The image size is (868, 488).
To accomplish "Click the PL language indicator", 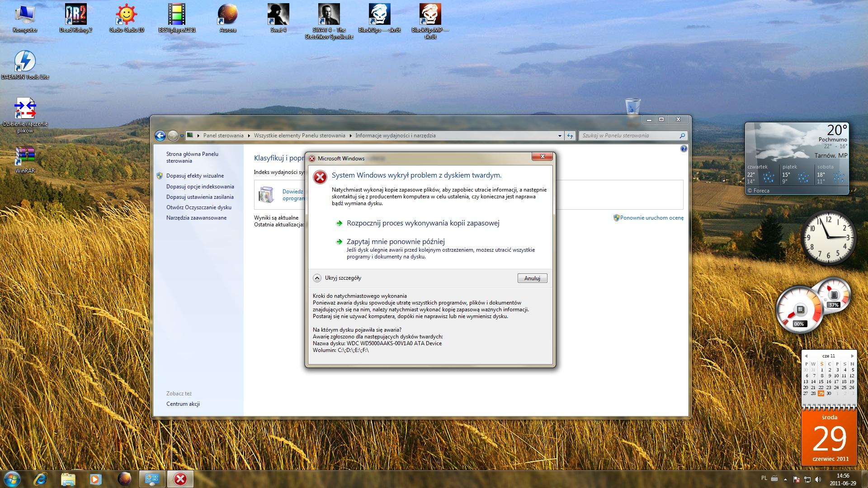I will point(764,478).
